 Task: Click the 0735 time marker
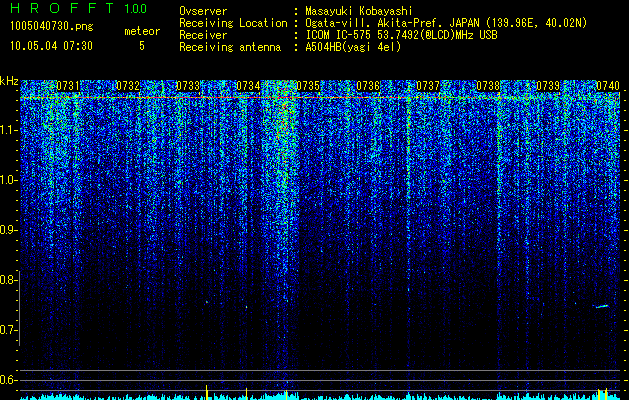pos(308,86)
